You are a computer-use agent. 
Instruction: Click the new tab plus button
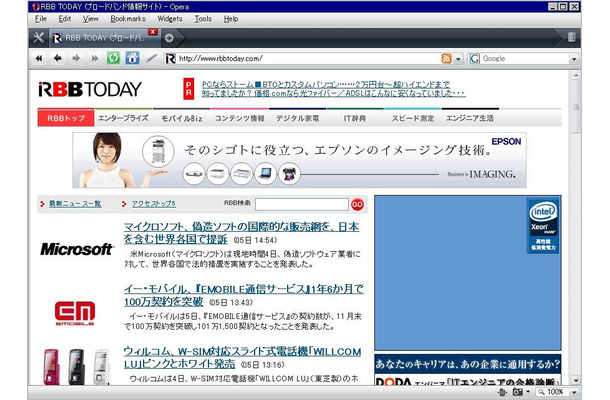pyautogui.click(x=169, y=38)
